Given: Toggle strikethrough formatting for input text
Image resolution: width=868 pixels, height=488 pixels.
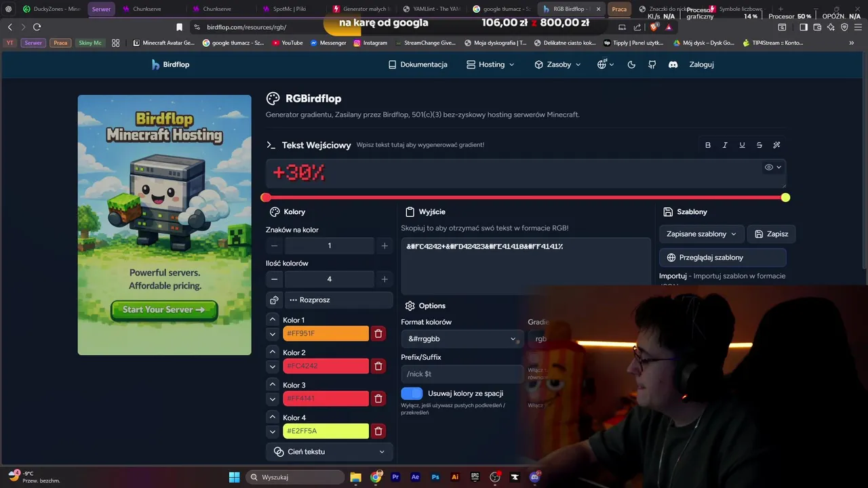Looking at the screenshot, I should click(x=759, y=145).
